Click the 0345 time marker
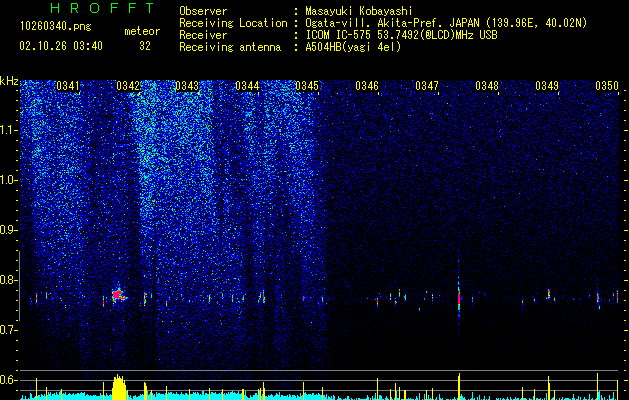This screenshot has width=629, height=400. click(x=307, y=86)
